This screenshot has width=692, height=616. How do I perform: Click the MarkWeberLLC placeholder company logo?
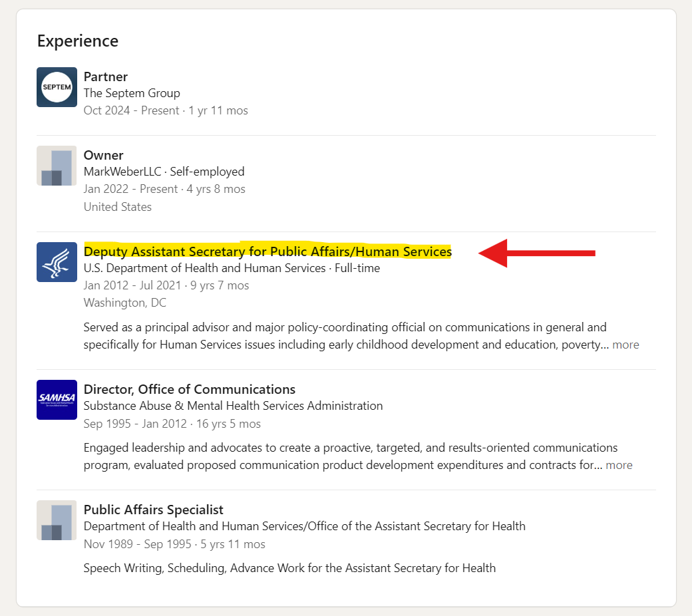(57, 166)
